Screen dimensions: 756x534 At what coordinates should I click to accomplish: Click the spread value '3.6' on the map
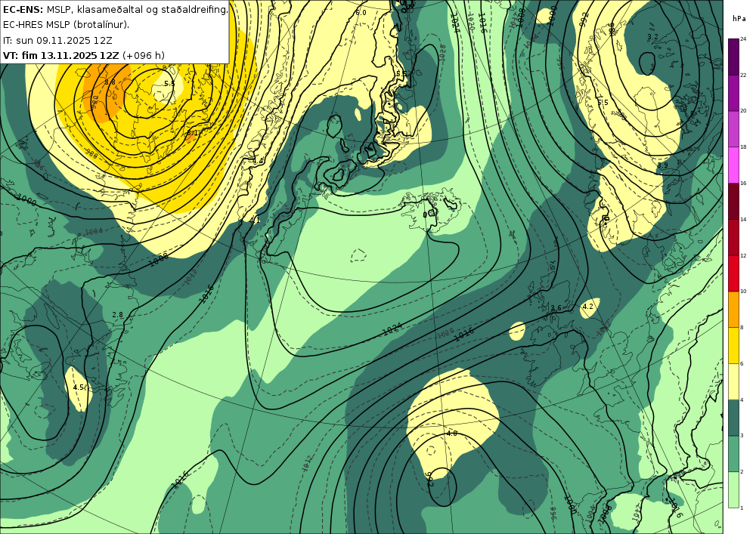556,307
